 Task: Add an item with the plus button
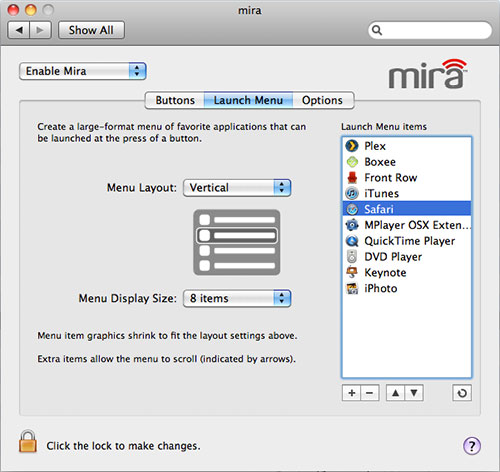pos(351,393)
